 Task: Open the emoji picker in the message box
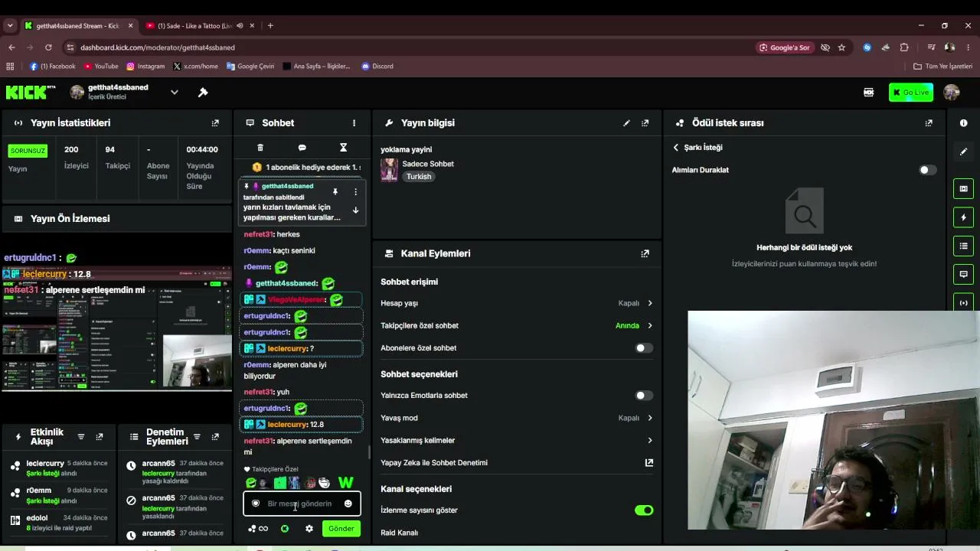[348, 504]
